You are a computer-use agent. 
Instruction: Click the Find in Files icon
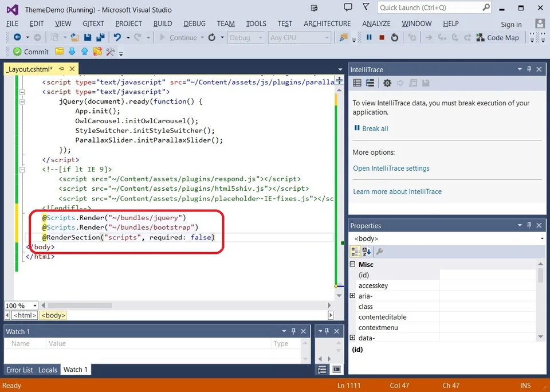[343, 37]
